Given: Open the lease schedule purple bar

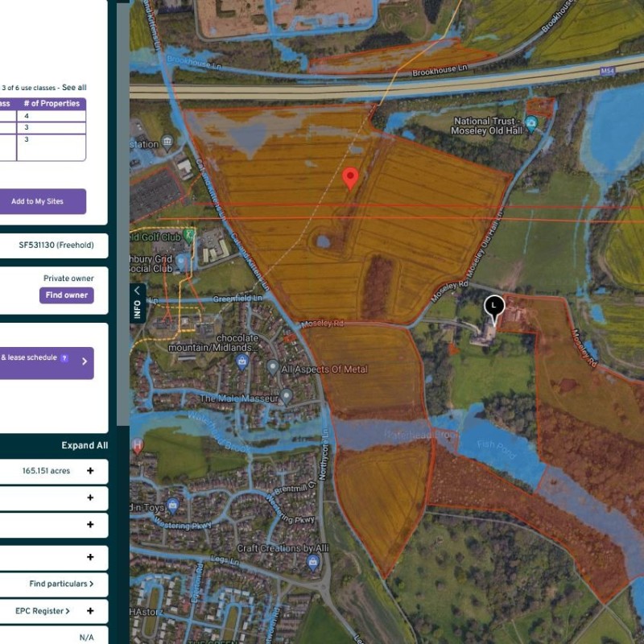Looking at the screenshot, I should (x=47, y=362).
